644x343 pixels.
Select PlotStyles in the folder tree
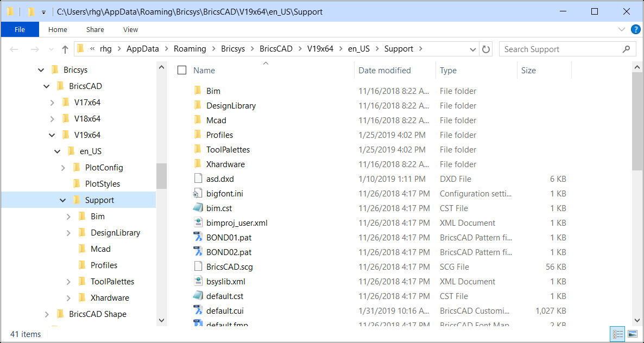tap(102, 184)
